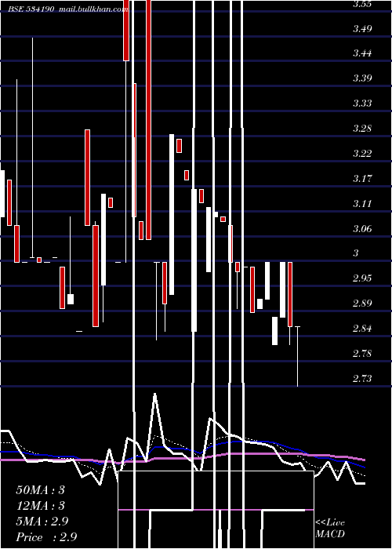392x549 pixels.
Task: Click the price label 3.06
Action: (x=362, y=229)
